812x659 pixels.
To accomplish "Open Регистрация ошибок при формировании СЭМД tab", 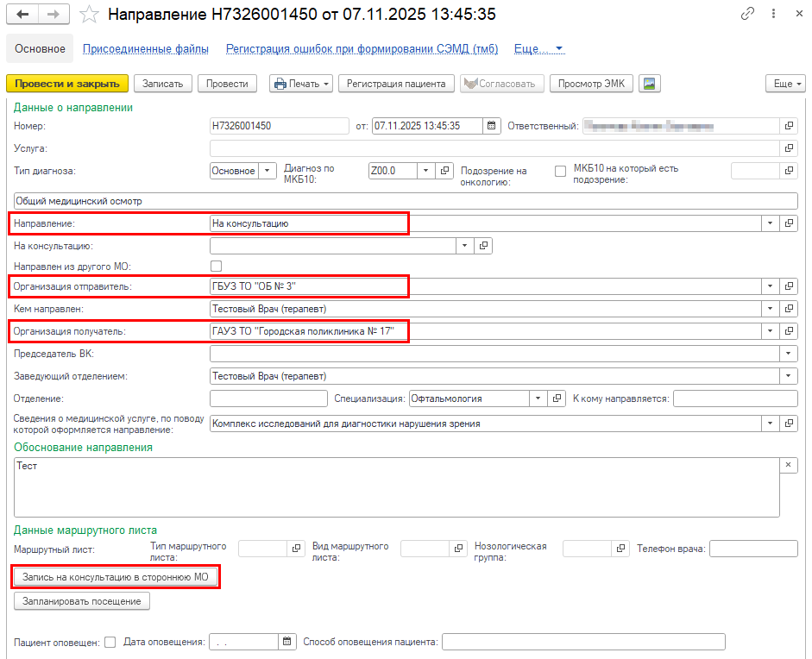I will click(x=362, y=49).
